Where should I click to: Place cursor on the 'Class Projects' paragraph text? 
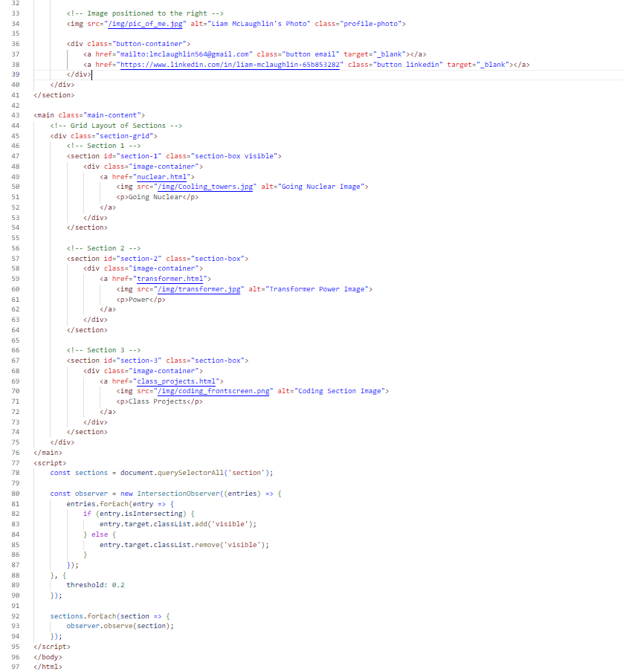click(x=157, y=402)
